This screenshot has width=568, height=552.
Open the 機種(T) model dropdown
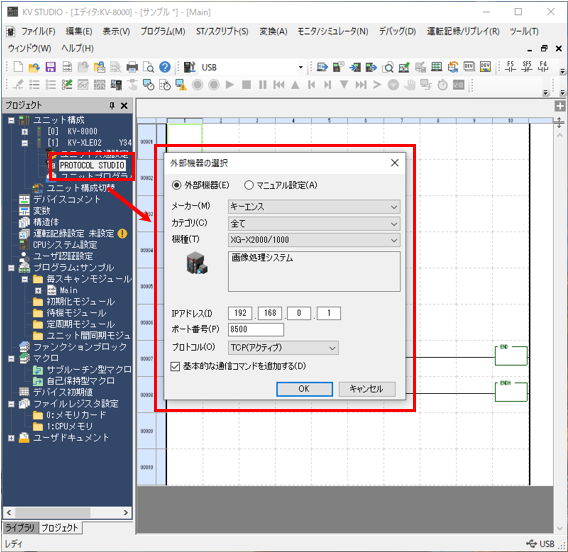pyautogui.click(x=314, y=240)
